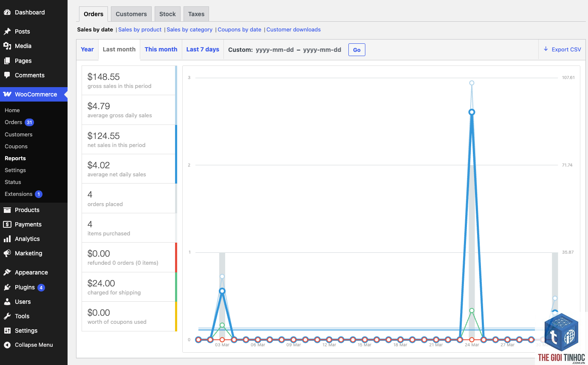
Task: Click the Plugins plug icon
Action: click(x=7, y=287)
